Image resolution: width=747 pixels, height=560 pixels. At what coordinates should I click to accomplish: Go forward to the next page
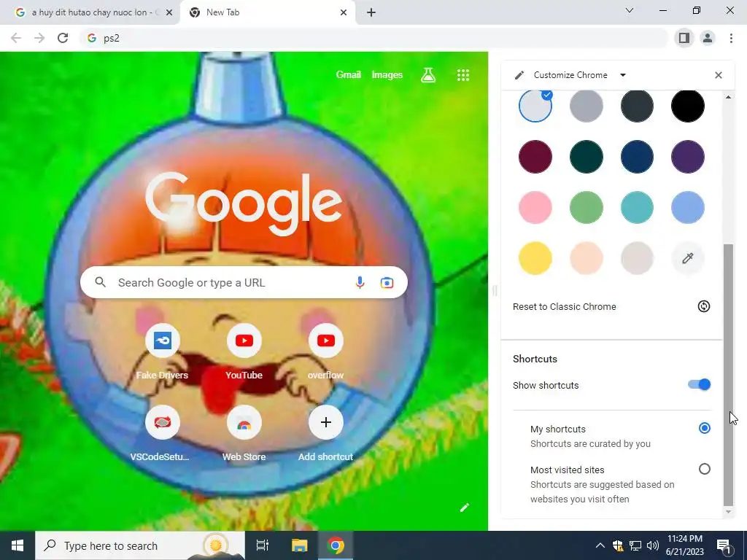[39, 38]
